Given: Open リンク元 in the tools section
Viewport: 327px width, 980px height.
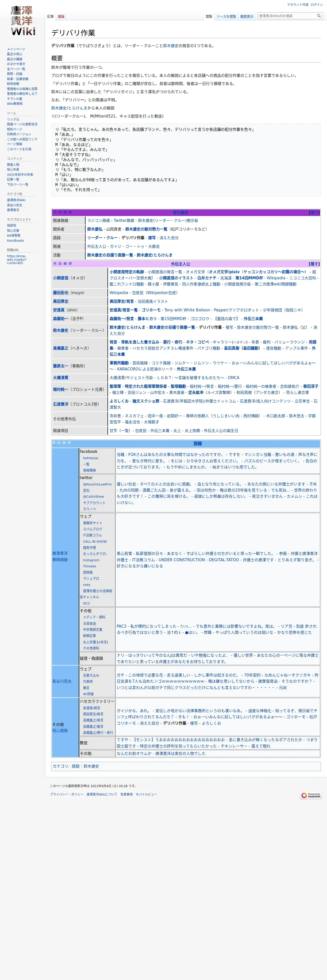Looking at the screenshot, I should pyautogui.click(x=13, y=120).
